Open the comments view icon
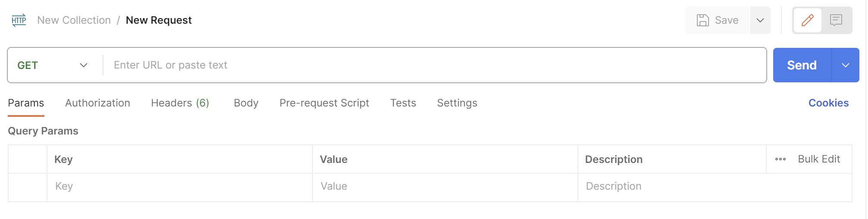 [x=836, y=20]
